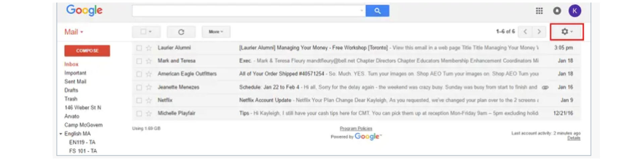Viewport: 644px width, 164px height.
Task: Click the attachment paperclip on Schedule email
Action: pyautogui.click(x=545, y=87)
